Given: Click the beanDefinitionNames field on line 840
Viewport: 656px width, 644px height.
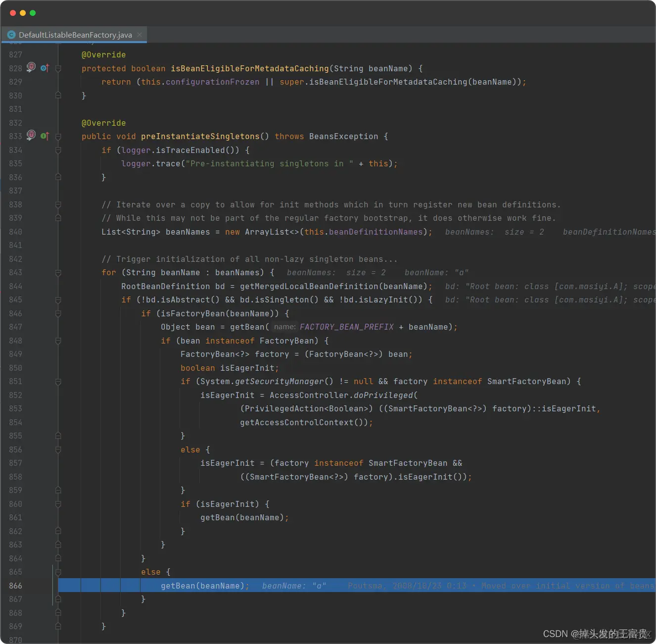Looking at the screenshot, I should [376, 232].
